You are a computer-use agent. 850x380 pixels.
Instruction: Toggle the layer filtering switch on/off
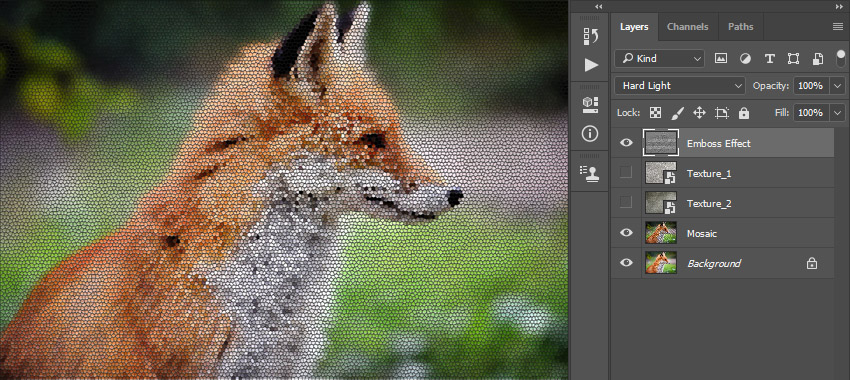click(841, 59)
